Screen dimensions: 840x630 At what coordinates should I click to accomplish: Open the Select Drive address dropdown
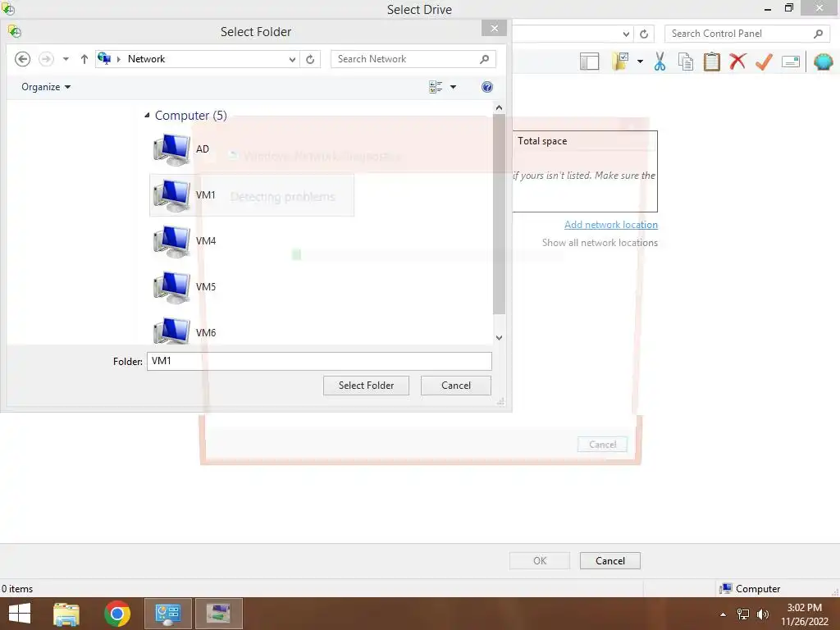pos(626,34)
